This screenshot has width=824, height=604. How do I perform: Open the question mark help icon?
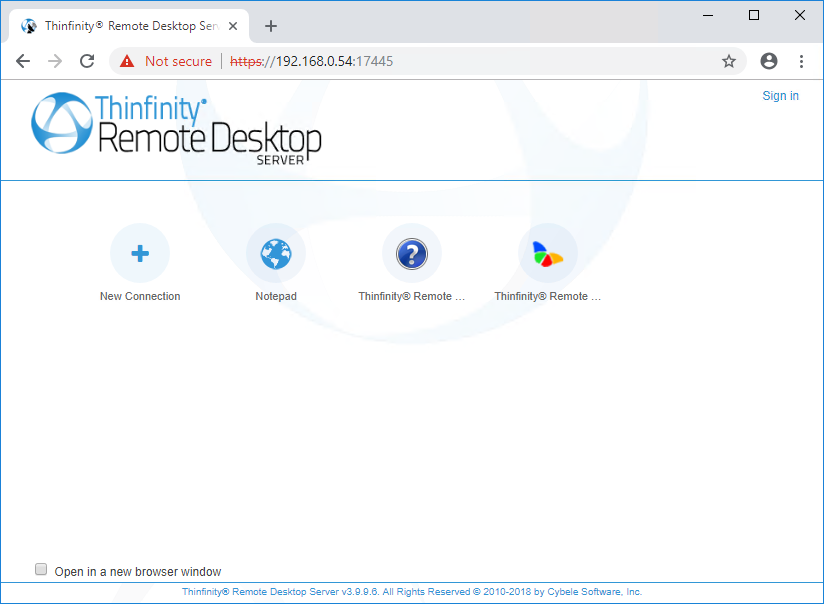point(412,253)
